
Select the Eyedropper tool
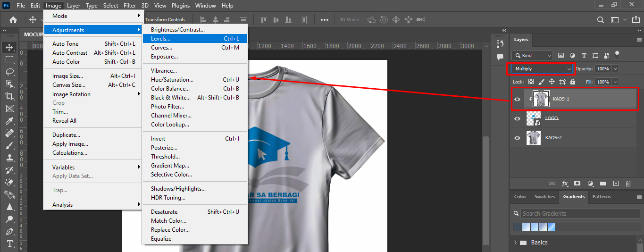click(9, 121)
